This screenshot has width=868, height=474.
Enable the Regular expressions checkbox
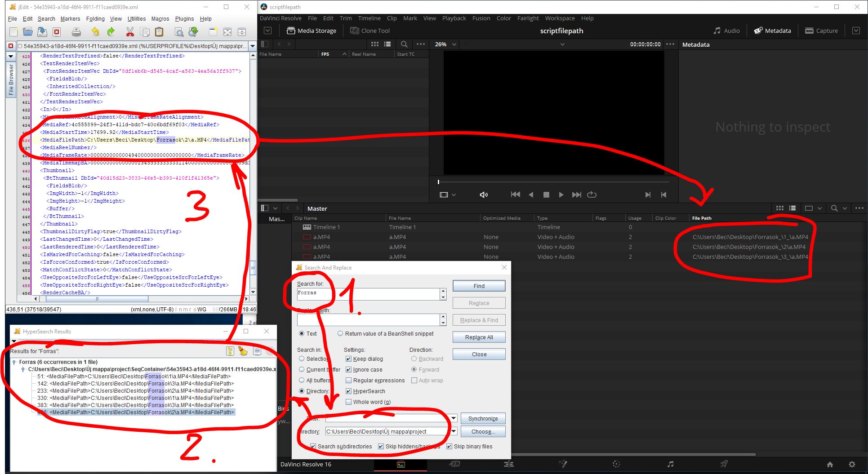[x=348, y=381]
